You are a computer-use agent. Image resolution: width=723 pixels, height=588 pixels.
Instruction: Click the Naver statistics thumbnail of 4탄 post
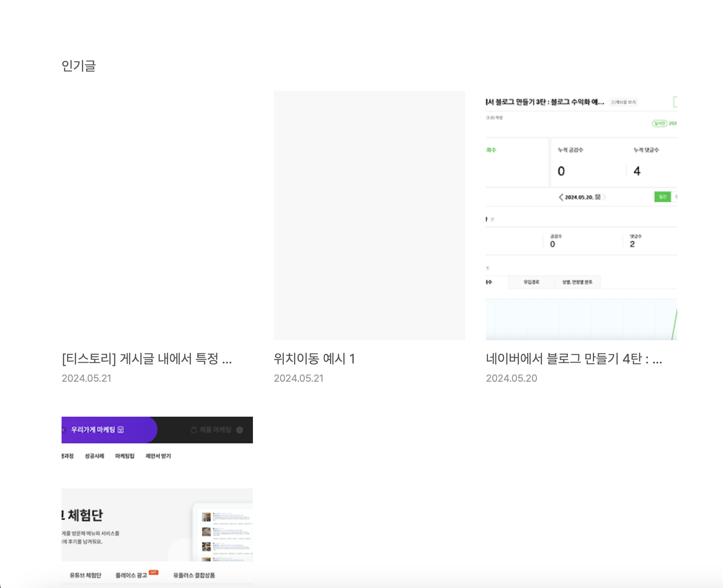[x=582, y=215]
